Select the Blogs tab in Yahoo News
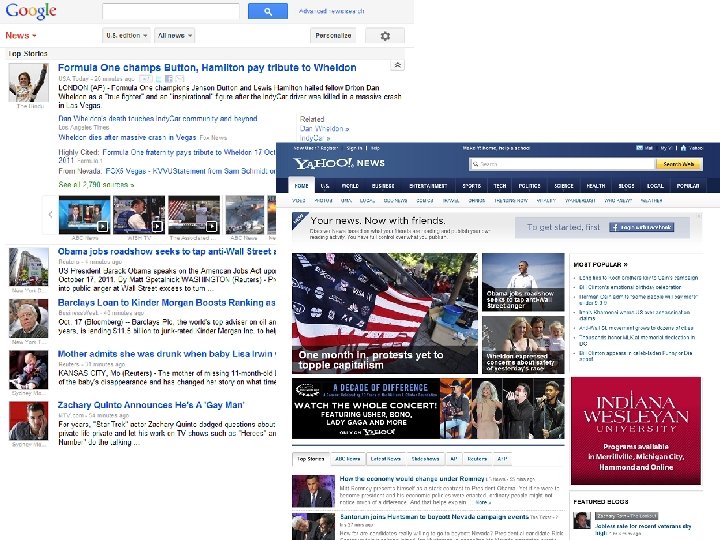 (626, 186)
